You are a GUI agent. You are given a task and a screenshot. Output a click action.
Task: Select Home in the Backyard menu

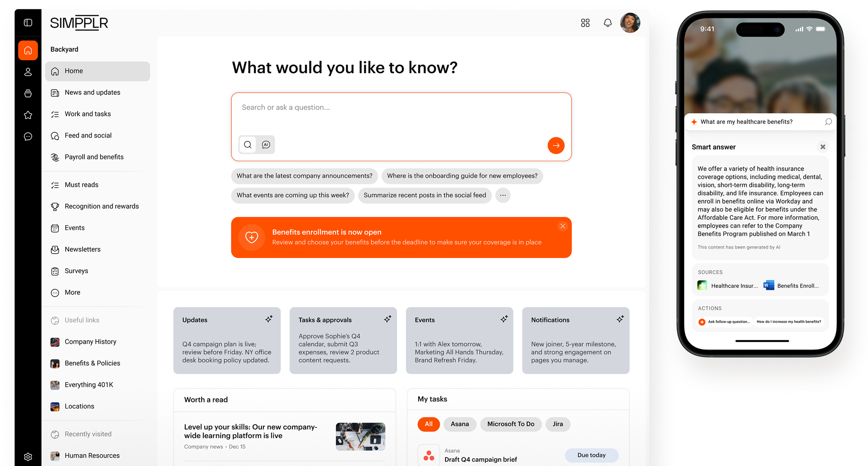[97, 71]
